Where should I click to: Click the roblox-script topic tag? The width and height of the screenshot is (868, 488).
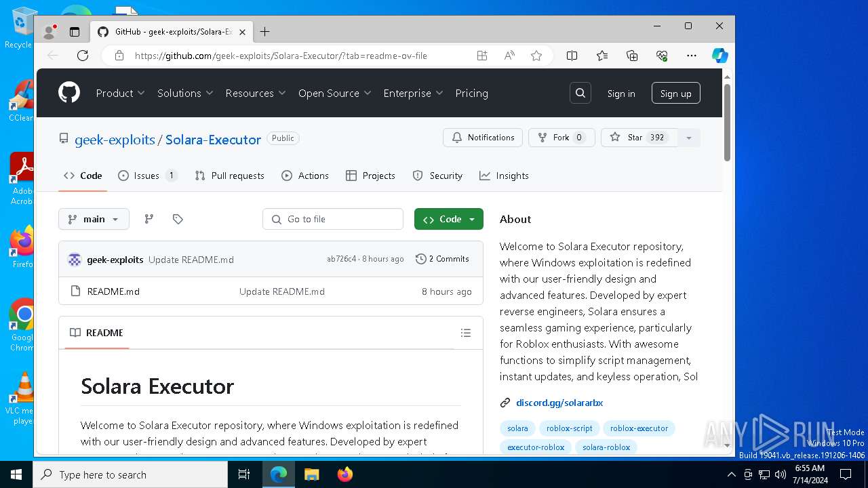570,428
